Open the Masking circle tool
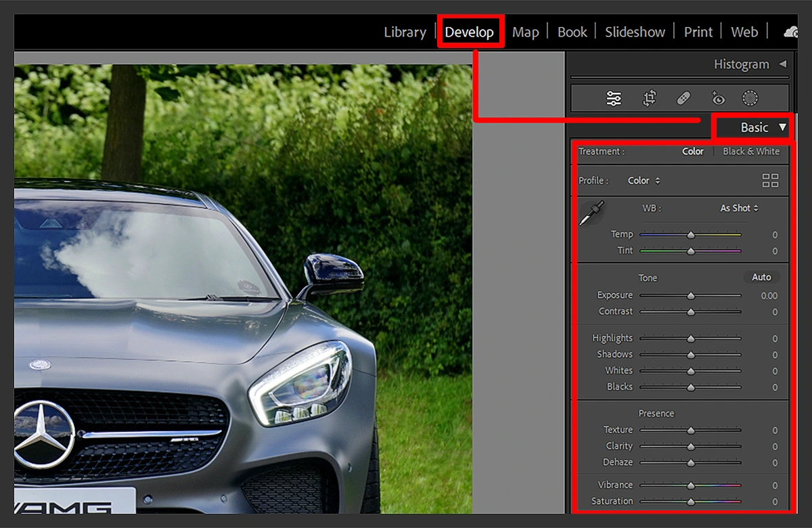The image size is (812, 528). click(x=750, y=99)
